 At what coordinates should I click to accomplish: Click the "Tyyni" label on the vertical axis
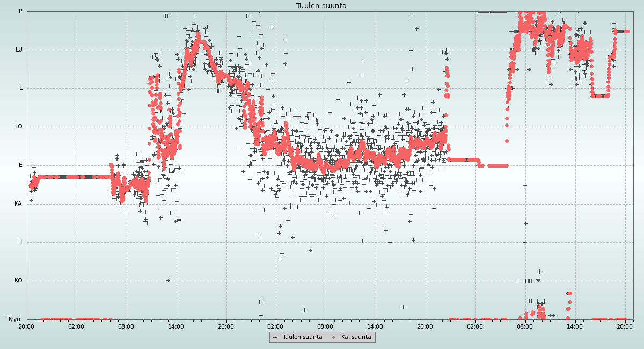point(14,319)
